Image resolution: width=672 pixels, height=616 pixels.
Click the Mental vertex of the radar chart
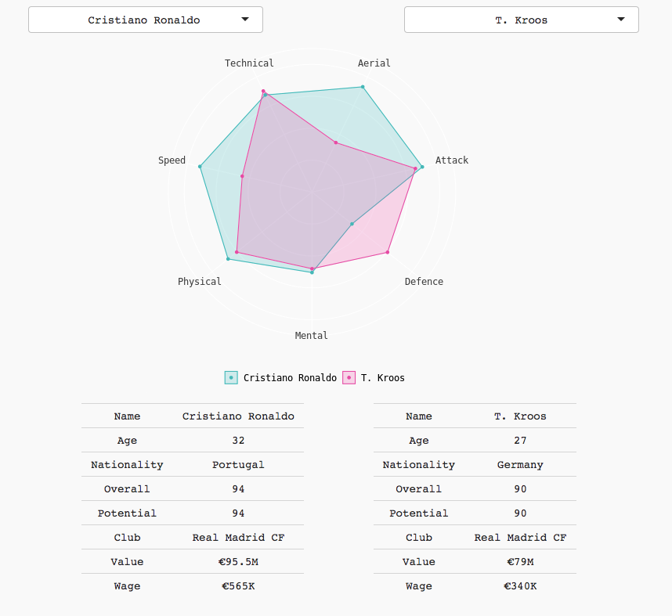pyautogui.click(x=312, y=270)
